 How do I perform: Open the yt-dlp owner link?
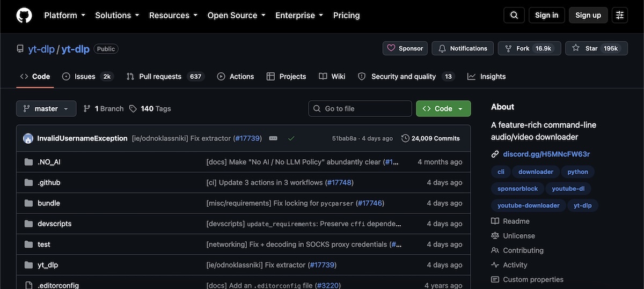click(41, 49)
